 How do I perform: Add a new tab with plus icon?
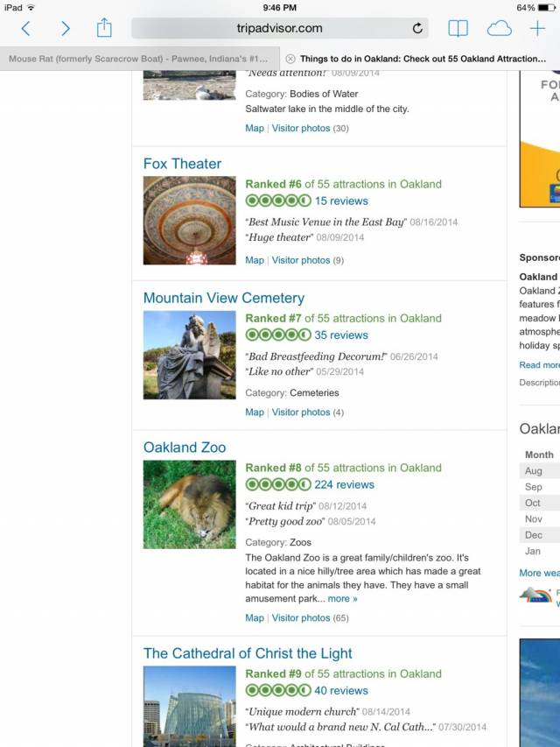point(537,29)
